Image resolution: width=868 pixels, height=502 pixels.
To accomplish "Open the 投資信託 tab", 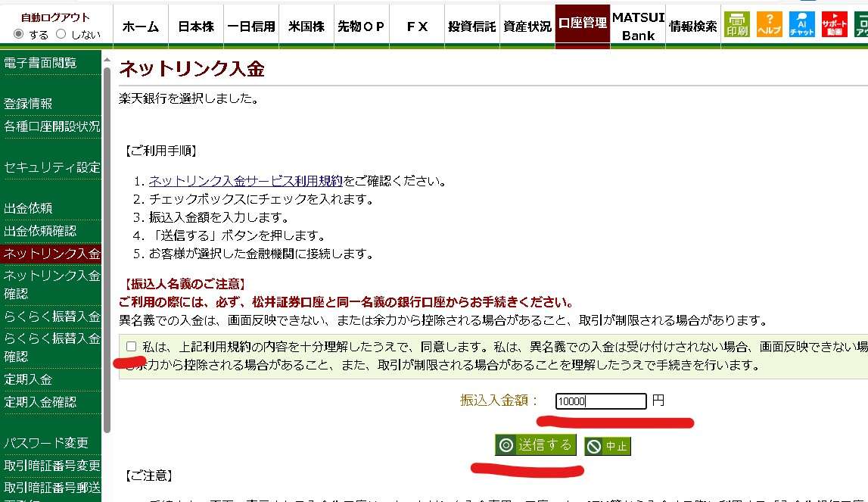I will [472, 26].
